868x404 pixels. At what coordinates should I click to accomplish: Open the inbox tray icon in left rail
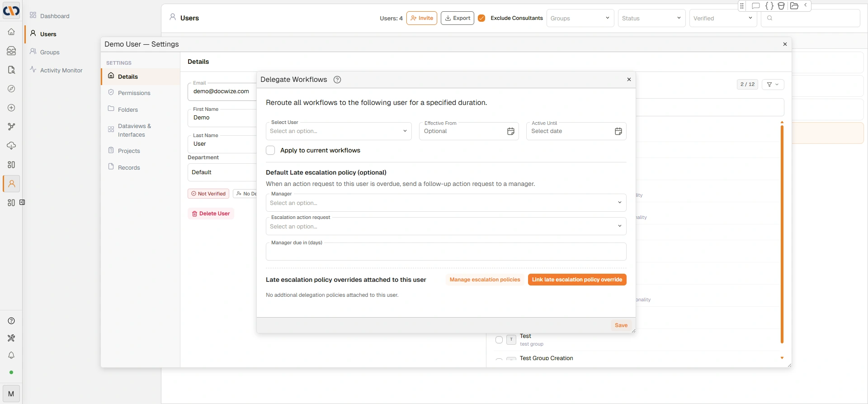11,51
